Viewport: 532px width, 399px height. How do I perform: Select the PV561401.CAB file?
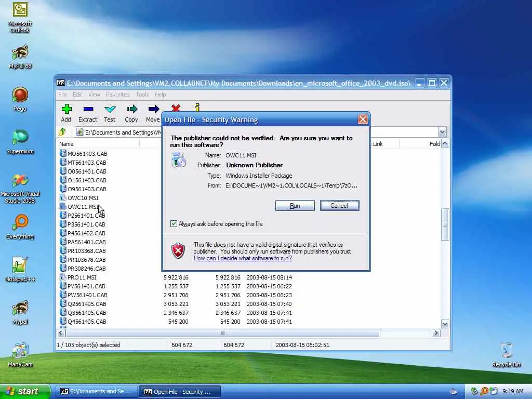coord(83,286)
